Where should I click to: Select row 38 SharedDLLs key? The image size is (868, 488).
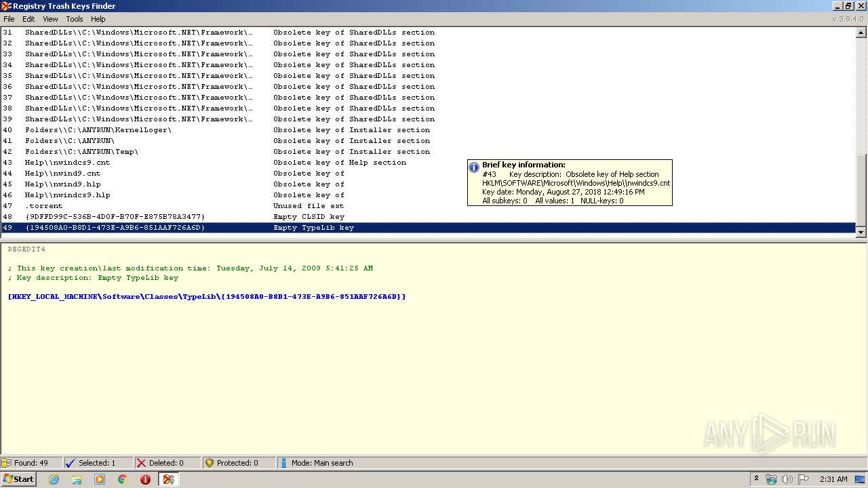pyautogui.click(x=429, y=108)
